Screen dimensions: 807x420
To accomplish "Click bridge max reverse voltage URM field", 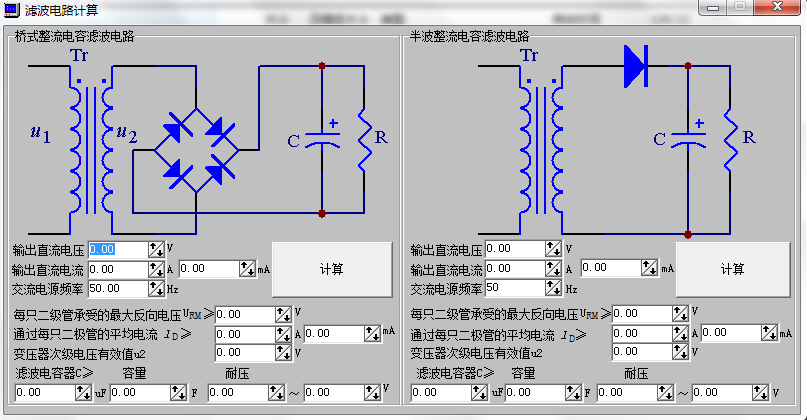I will pos(245,314).
